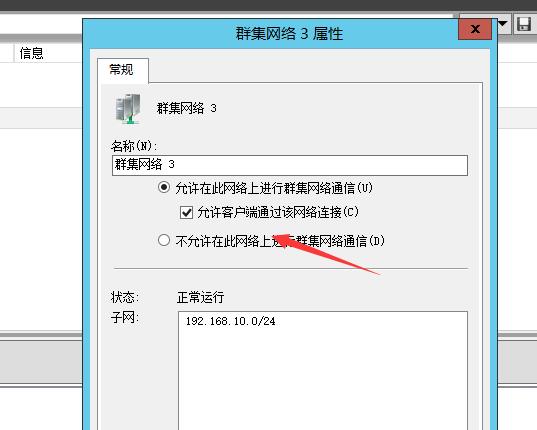Click the 正常运行 status text
537x430 pixels.
tap(200, 297)
